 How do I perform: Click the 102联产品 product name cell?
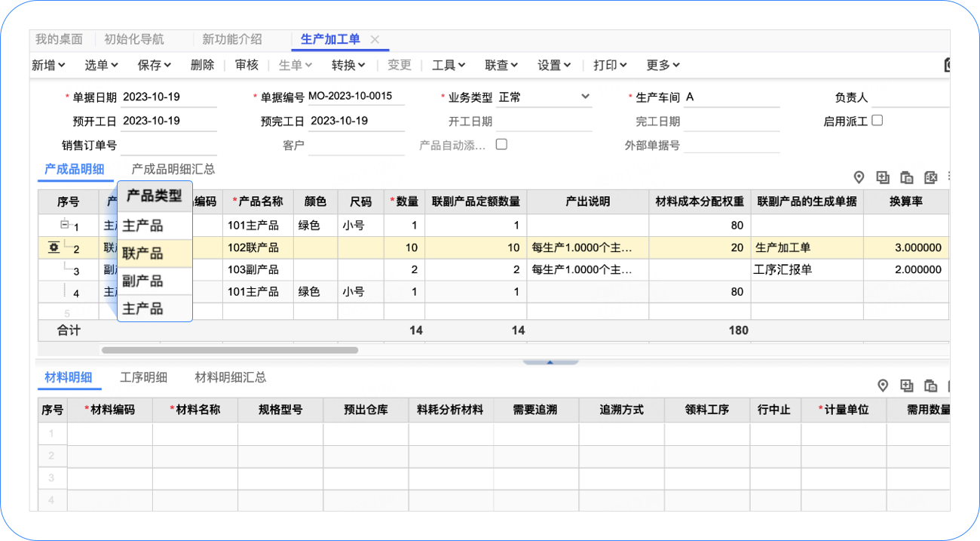[258, 247]
